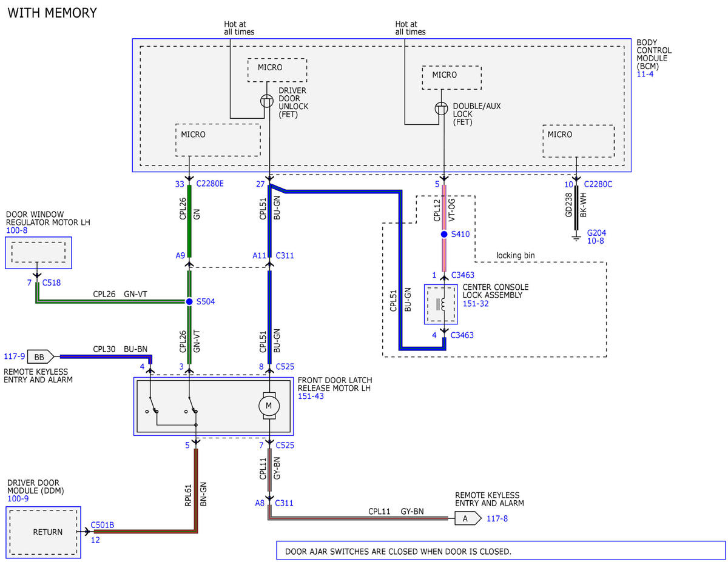Viewport: 728px width, 562px height.
Task: Click the BU-BN wire color label
Action: 135,349
